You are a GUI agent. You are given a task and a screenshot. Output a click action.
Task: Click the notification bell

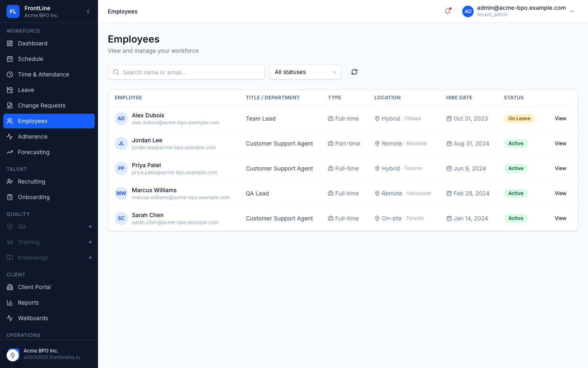[x=448, y=11]
